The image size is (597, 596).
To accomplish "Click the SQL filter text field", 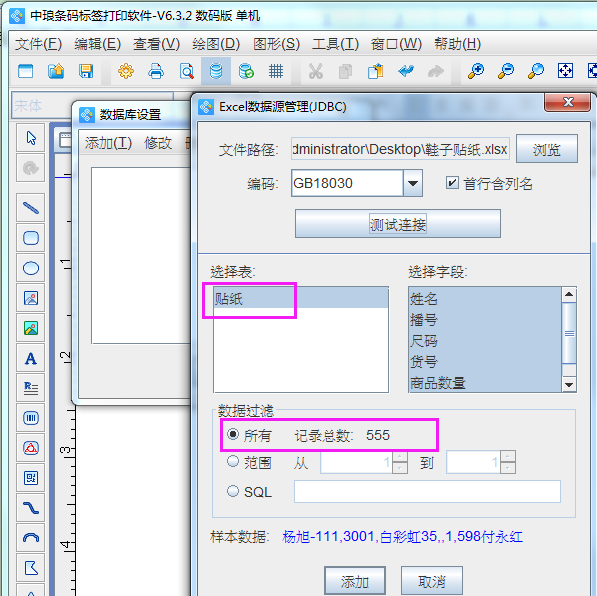I will (x=427, y=491).
